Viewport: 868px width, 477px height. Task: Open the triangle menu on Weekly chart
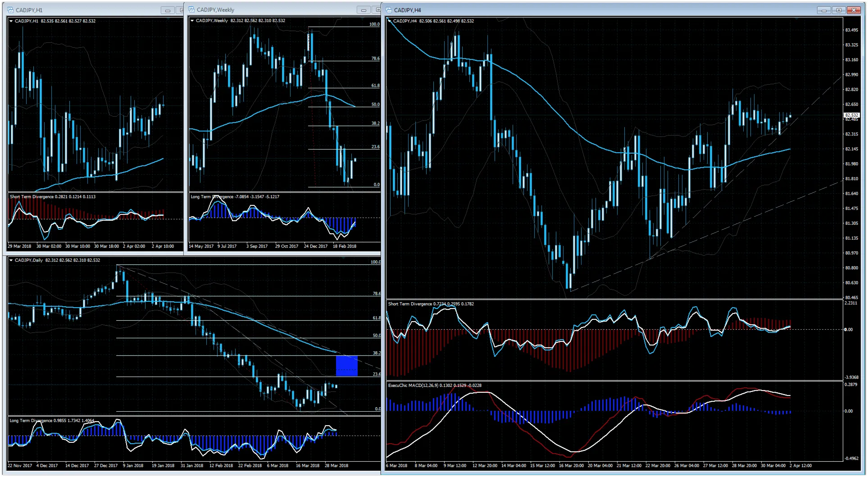[192, 21]
